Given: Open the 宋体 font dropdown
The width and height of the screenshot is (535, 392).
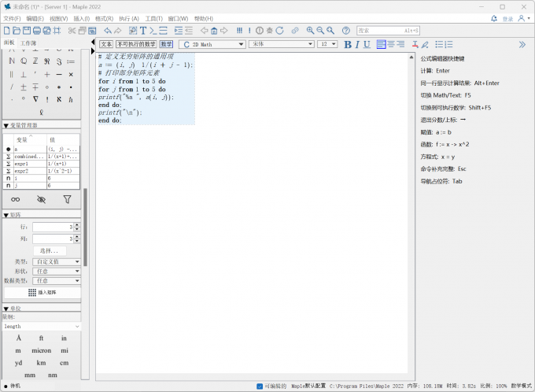Looking at the screenshot, I should 282,44.
